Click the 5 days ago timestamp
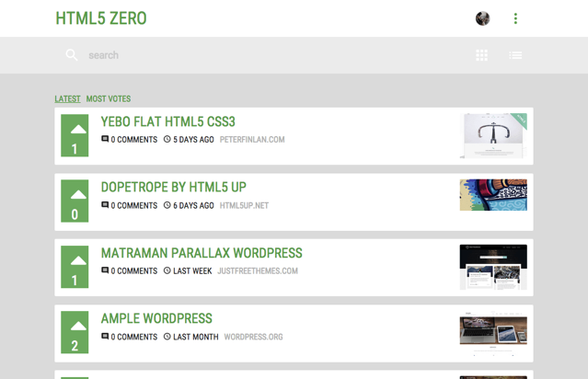The width and height of the screenshot is (588, 379). [193, 140]
